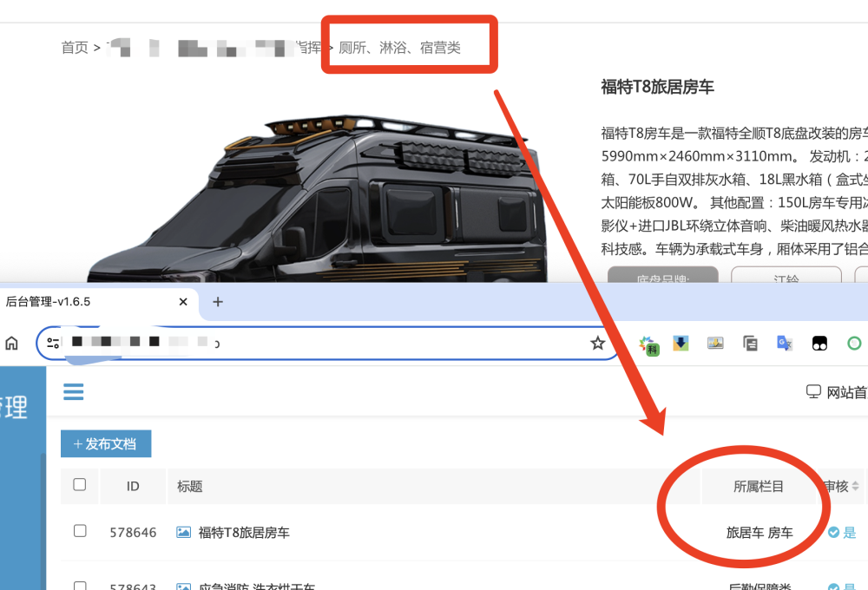Tick the checkbox for the 应急消防 row

click(80, 586)
